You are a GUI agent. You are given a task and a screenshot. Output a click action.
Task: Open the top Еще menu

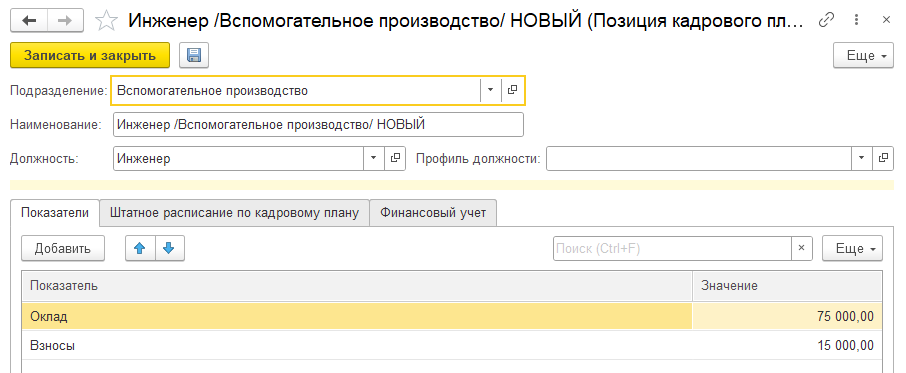863,56
